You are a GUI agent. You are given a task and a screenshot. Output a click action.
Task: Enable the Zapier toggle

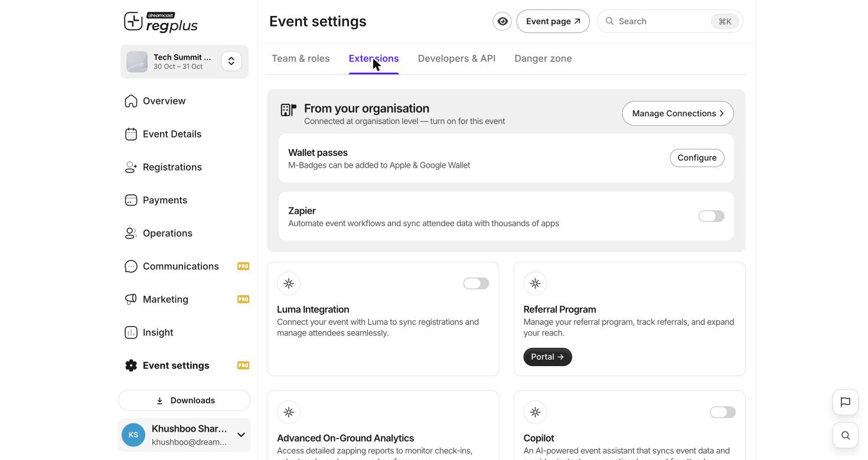[712, 216]
